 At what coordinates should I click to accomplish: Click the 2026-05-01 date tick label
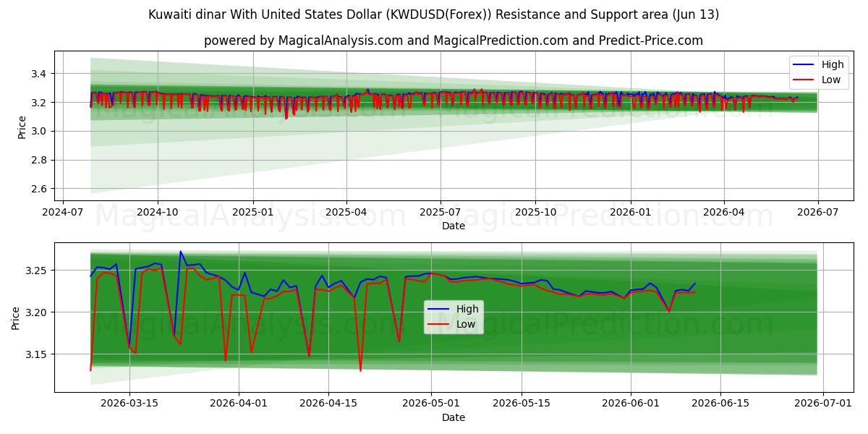[431, 405]
